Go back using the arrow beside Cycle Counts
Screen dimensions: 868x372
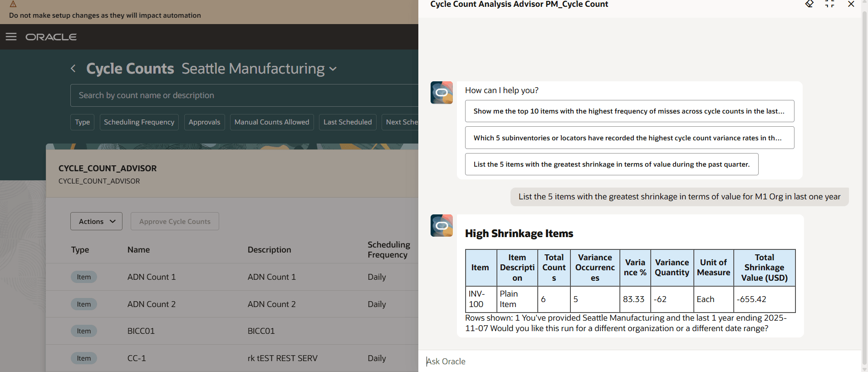[73, 69]
